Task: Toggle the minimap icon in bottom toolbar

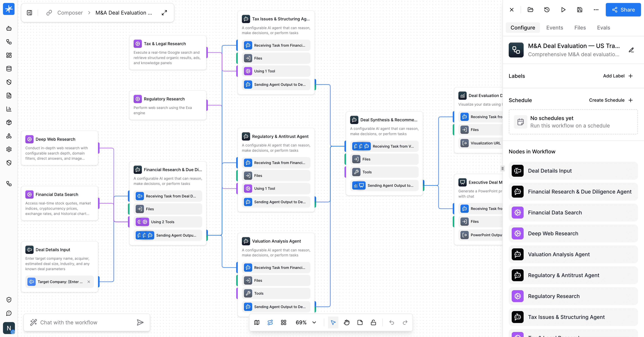Action: 257,322
